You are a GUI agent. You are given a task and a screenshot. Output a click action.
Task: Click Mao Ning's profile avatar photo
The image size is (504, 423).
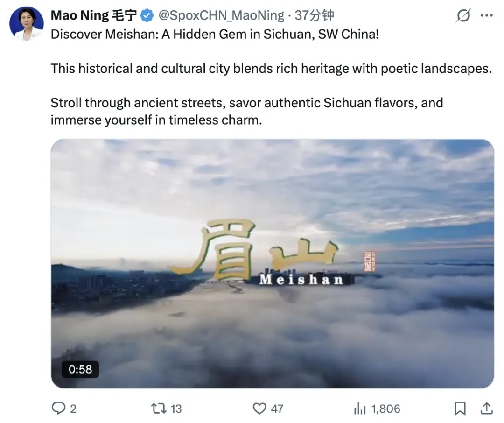pyautogui.click(x=26, y=23)
